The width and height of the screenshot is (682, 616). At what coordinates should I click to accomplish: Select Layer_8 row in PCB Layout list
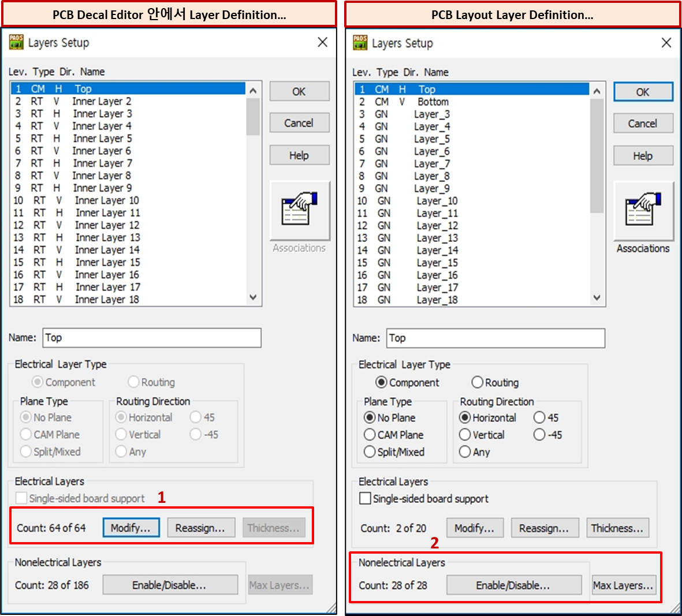tap(472, 176)
